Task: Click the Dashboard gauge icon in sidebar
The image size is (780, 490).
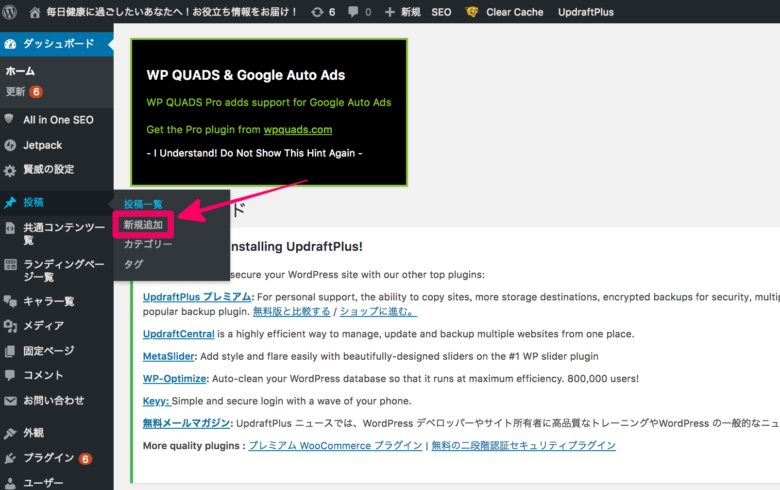Action: pos(10,44)
